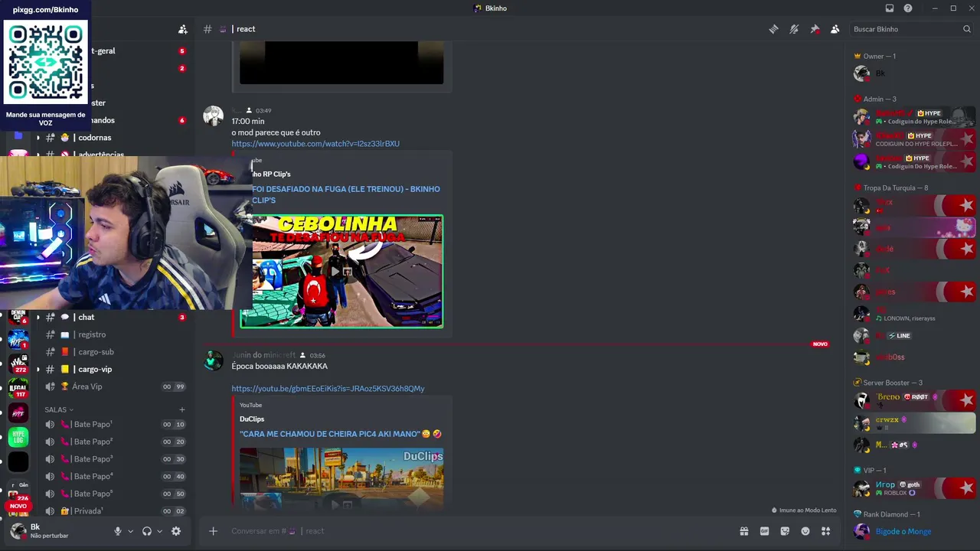Join the Privada¹ voice channel

click(x=115, y=511)
